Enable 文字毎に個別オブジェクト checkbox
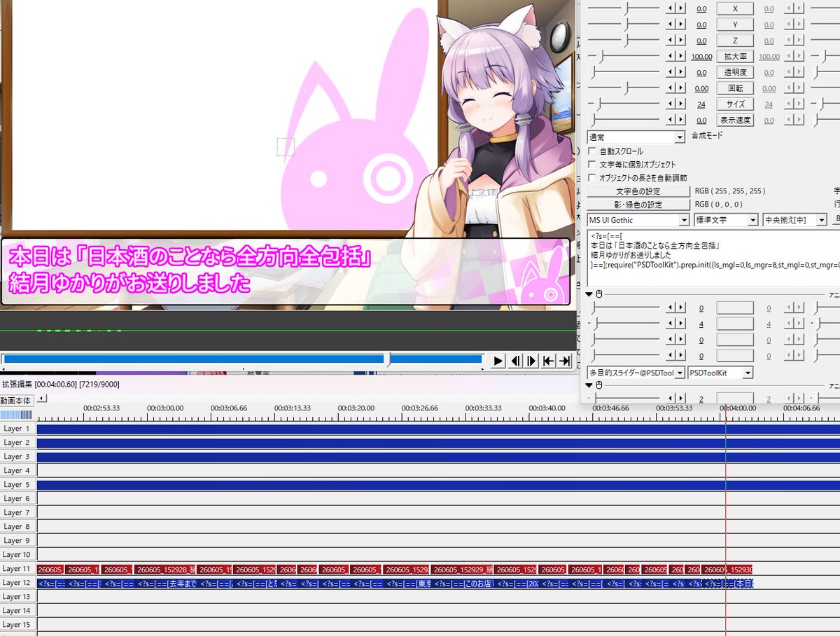This screenshot has width=840, height=636. pyautogui.click(x=593, y=165)
